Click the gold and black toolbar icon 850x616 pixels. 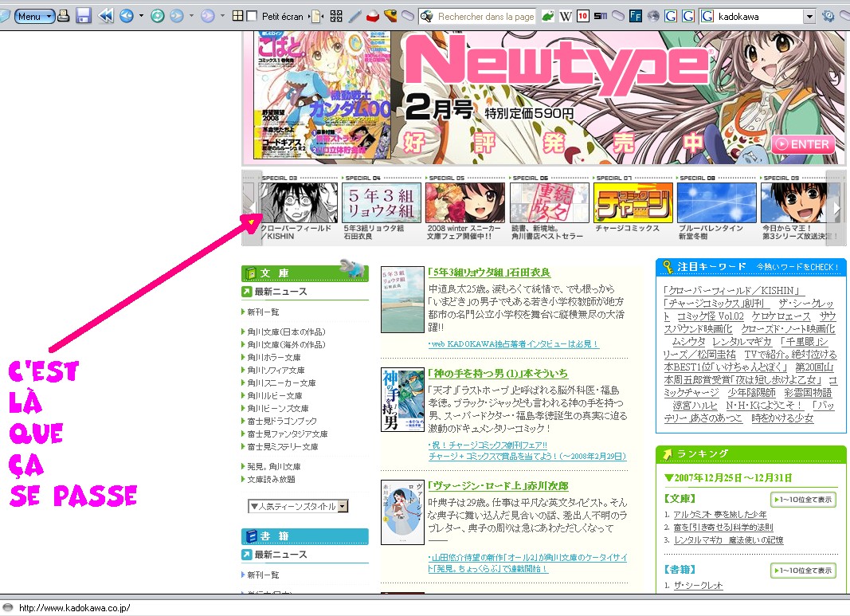coord(390,16)
